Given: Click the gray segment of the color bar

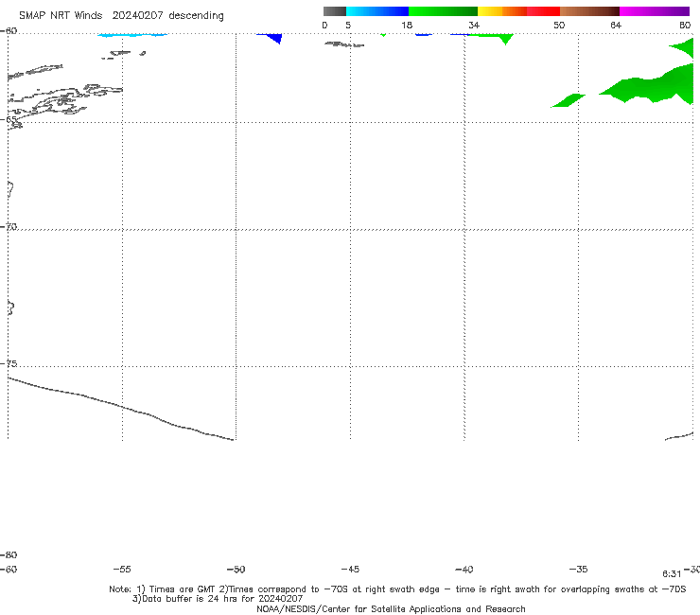Looking at the screenshot, I should click(x=334, y=11).
